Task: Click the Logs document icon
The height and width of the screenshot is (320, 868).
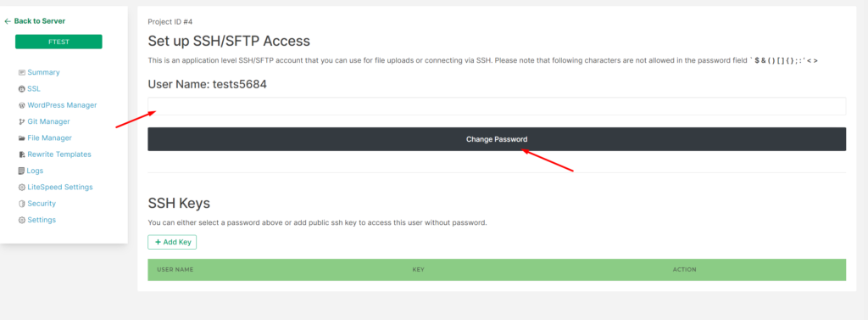Action: (21, 171)
